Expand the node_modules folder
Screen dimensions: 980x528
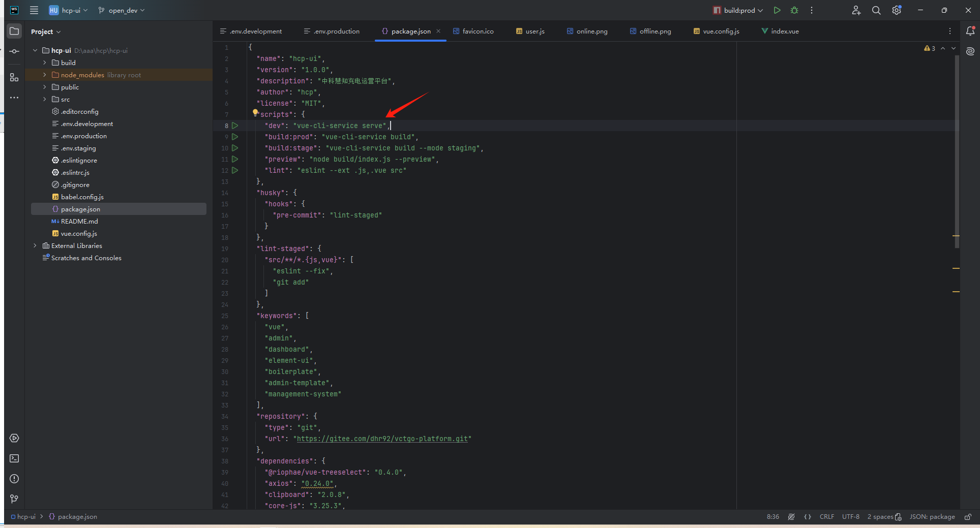tap(45, 75)
